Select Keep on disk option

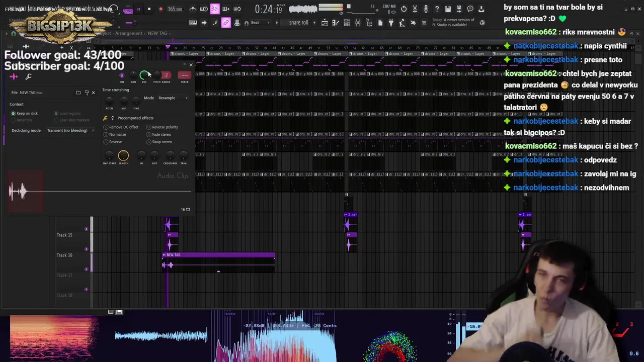[24, 113]
